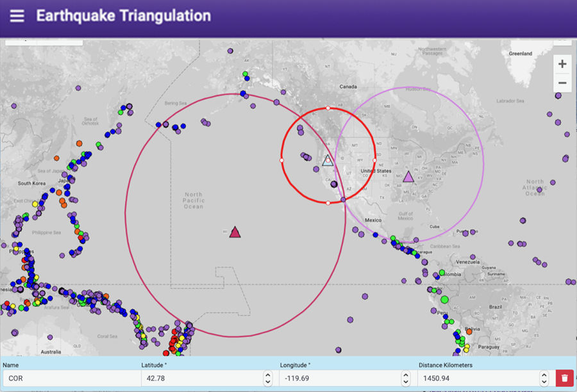Click the purple earthquake dot at circles' intersection

(x=344, y=200)
